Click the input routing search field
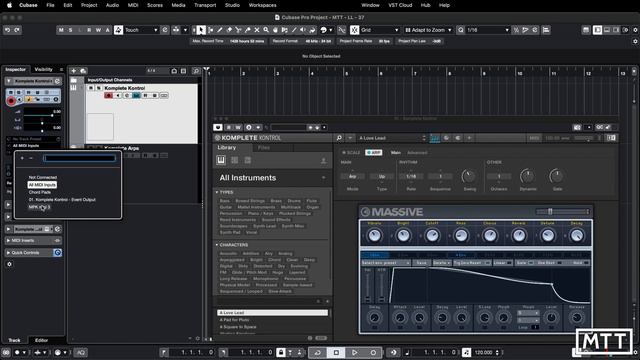640x360 pixels. [x=80, y=158]
